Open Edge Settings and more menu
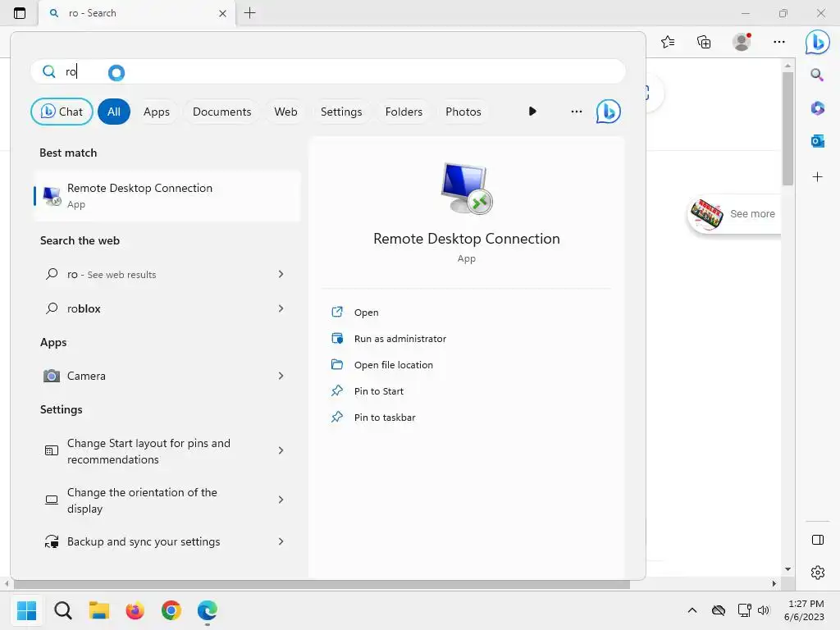Image resolution: width=840 pixels, height=630 pixels. pyautogui.click(x=779, y=42)
